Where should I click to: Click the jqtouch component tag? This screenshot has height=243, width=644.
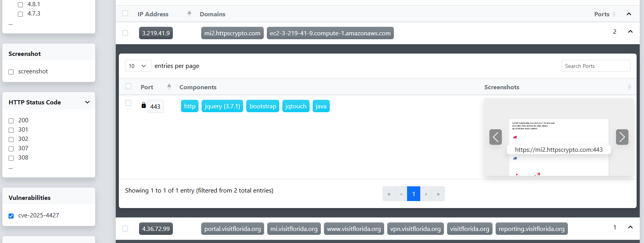(x=296, y=106)
